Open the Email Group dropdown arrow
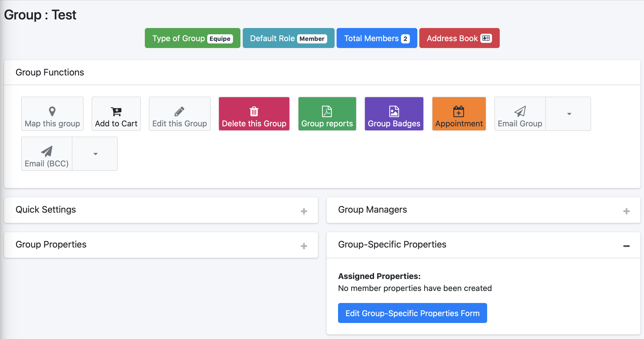 [x=569, y=114]
